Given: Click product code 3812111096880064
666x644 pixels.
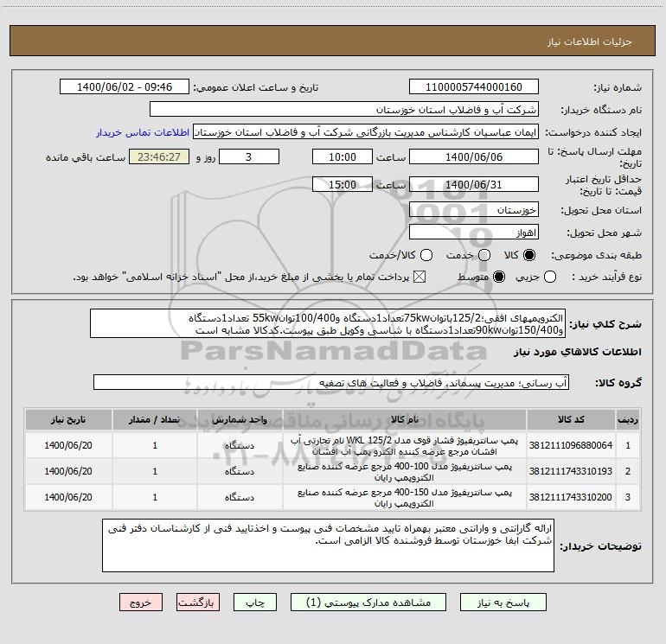Looking at the screenshot, I should pyautogui.click(x=571, y=446).
